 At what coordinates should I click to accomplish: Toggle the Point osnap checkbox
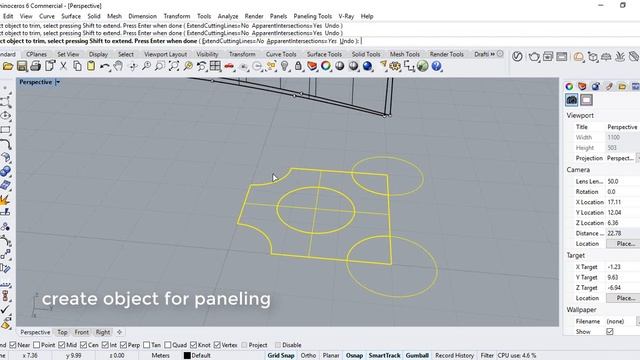[x=36, y=345]
